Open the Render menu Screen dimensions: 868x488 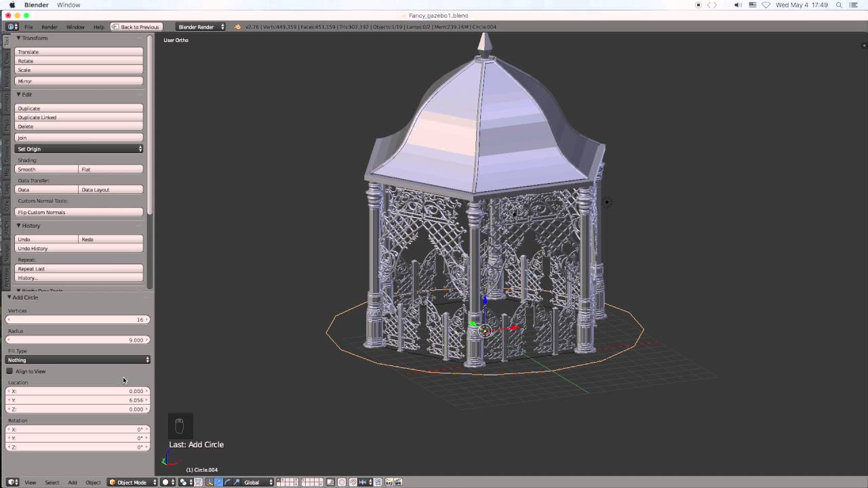click(50, 27)
